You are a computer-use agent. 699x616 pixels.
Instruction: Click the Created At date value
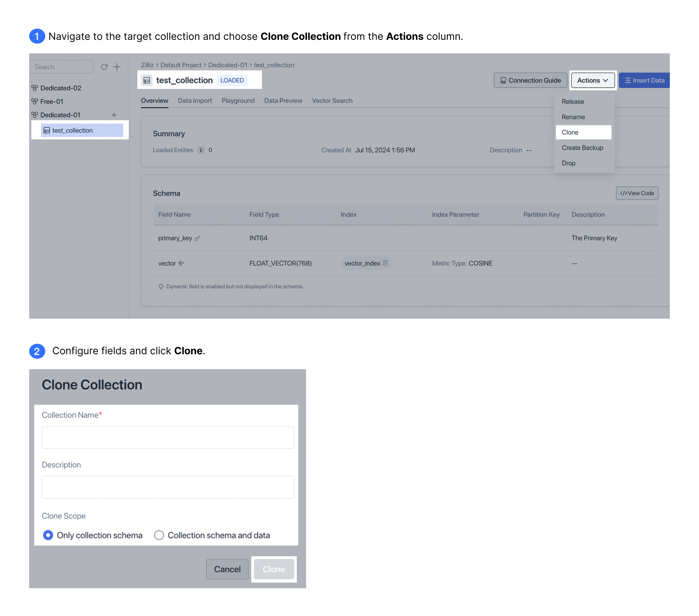[385, 150]
